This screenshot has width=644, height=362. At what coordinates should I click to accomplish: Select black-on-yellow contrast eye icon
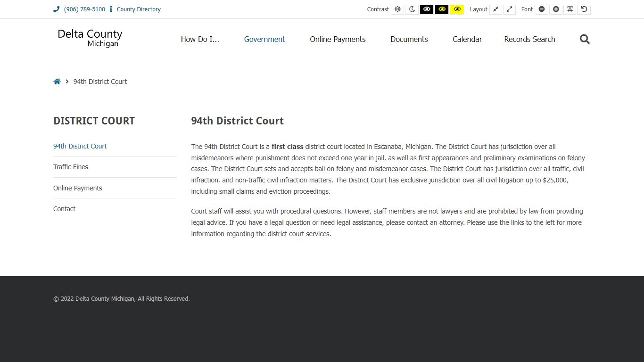coord(457,9)
